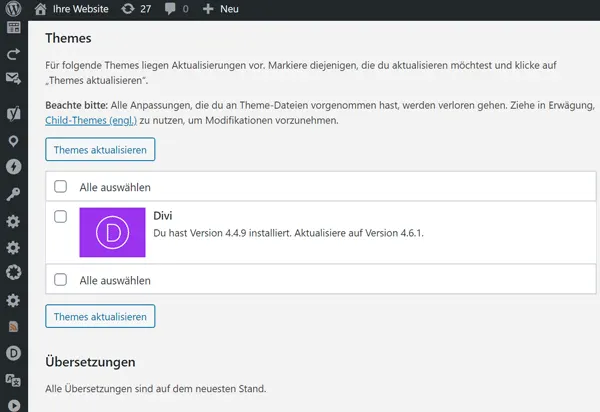600x412 pixels.
Task: Open the mail envelope icon in sidebar
Action: point(13,78)
